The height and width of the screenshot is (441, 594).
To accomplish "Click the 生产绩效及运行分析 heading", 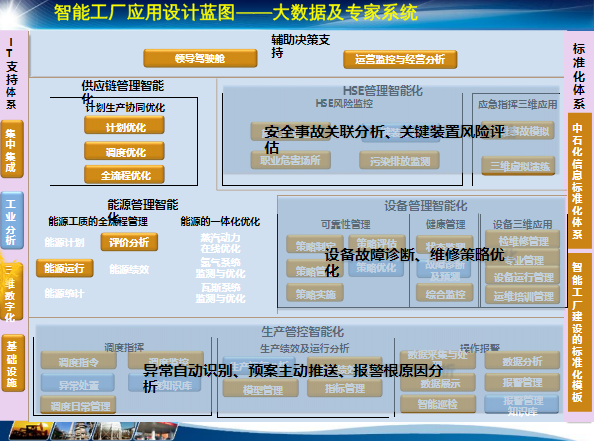I will (305, 348).
